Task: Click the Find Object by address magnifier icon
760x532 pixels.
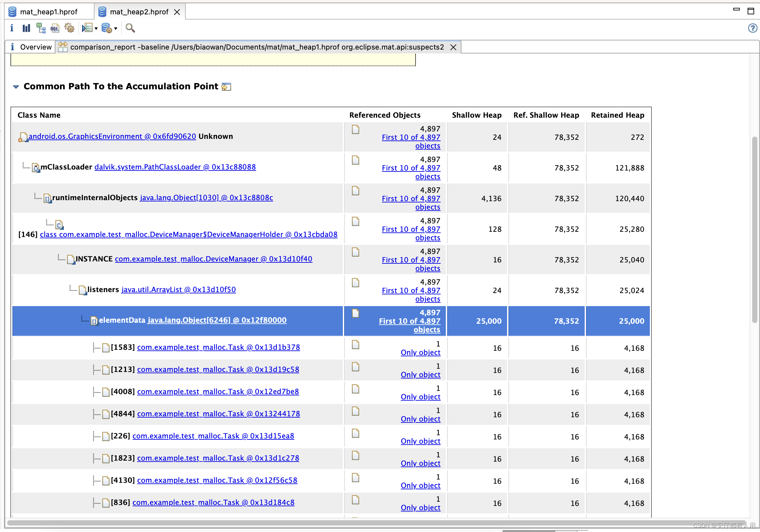Action: click(130, 28)
